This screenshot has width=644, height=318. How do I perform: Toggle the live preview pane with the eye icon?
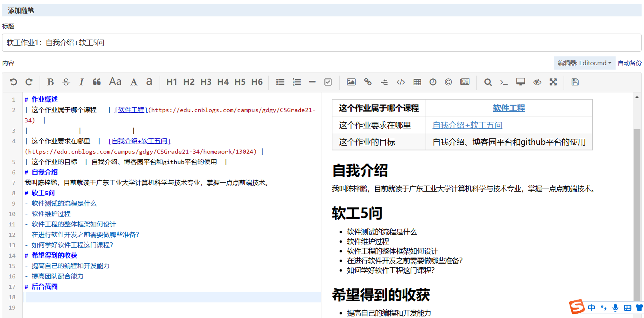tap(537, 82)
